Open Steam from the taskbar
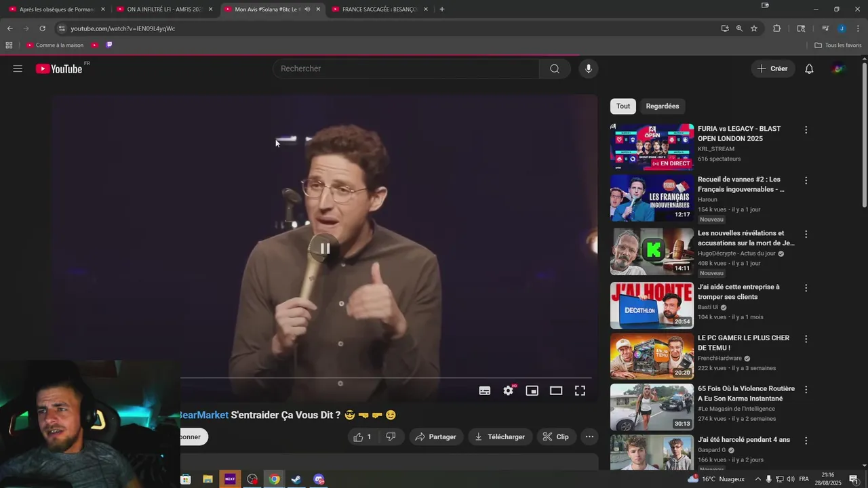Viewport: 868px width, 488px height. (x=296, y=479)
